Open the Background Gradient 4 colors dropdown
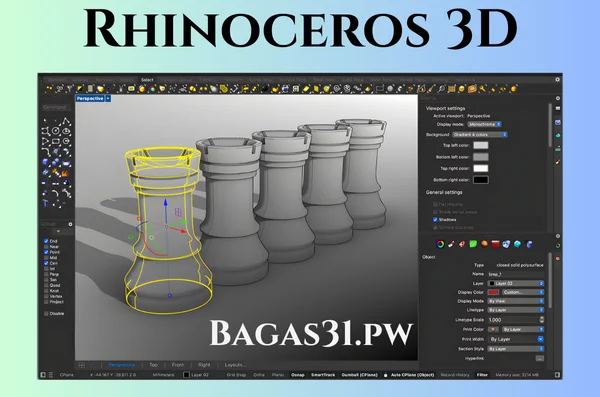 click(x=480, y=135)
